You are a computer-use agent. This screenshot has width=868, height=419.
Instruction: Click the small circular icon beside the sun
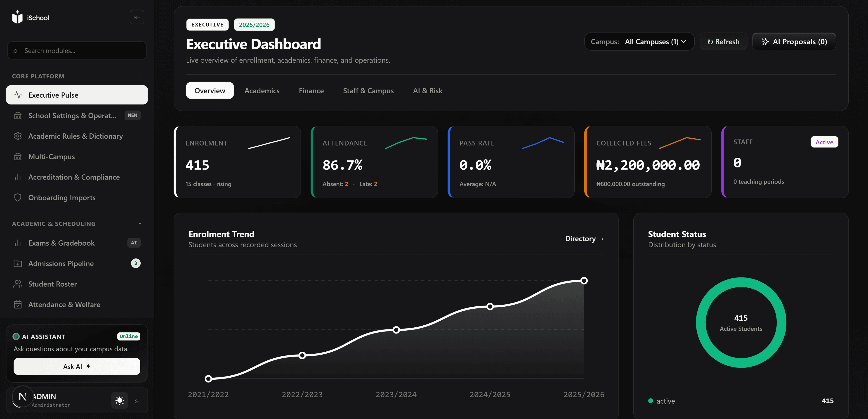tap(137, 401)
